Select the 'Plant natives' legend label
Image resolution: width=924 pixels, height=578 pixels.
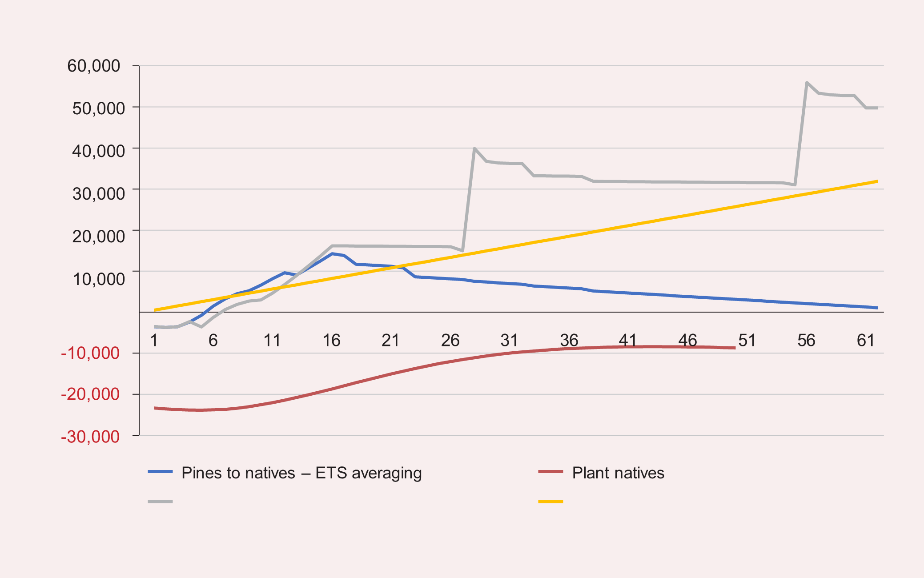(x=618, y=473)
